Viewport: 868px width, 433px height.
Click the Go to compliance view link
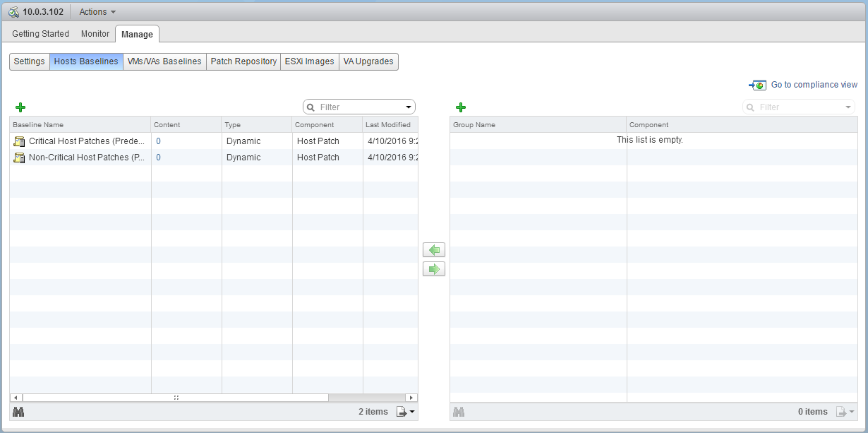813,84
